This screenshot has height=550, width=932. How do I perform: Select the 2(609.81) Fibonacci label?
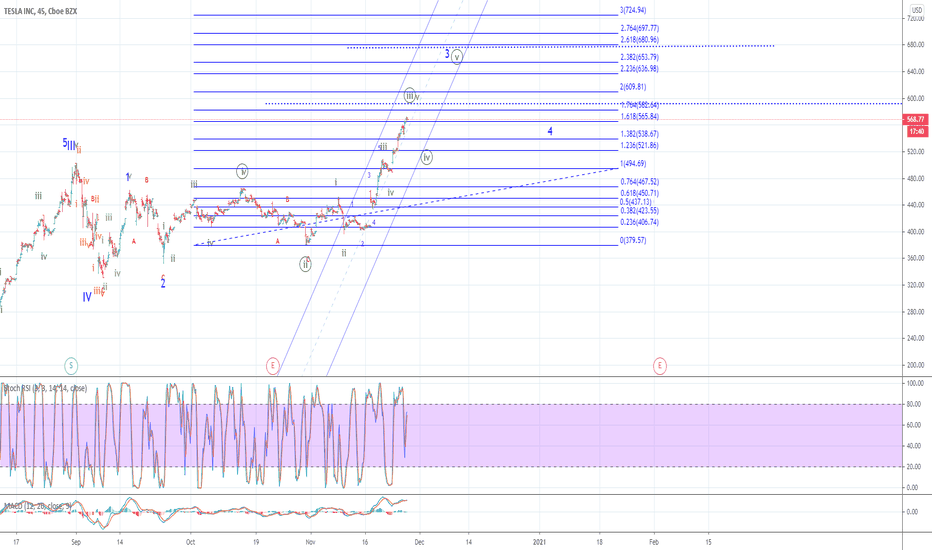coord(632,87)
